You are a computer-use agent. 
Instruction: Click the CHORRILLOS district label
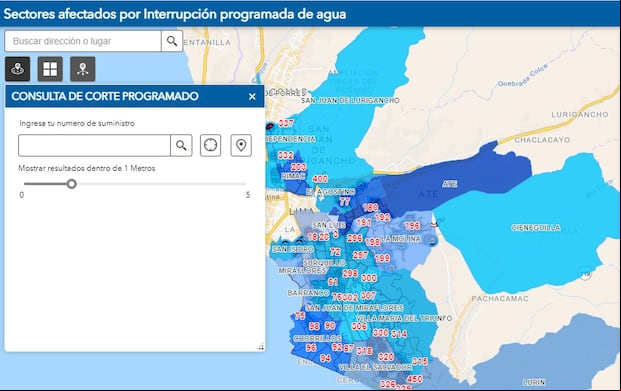pos(317,338)
